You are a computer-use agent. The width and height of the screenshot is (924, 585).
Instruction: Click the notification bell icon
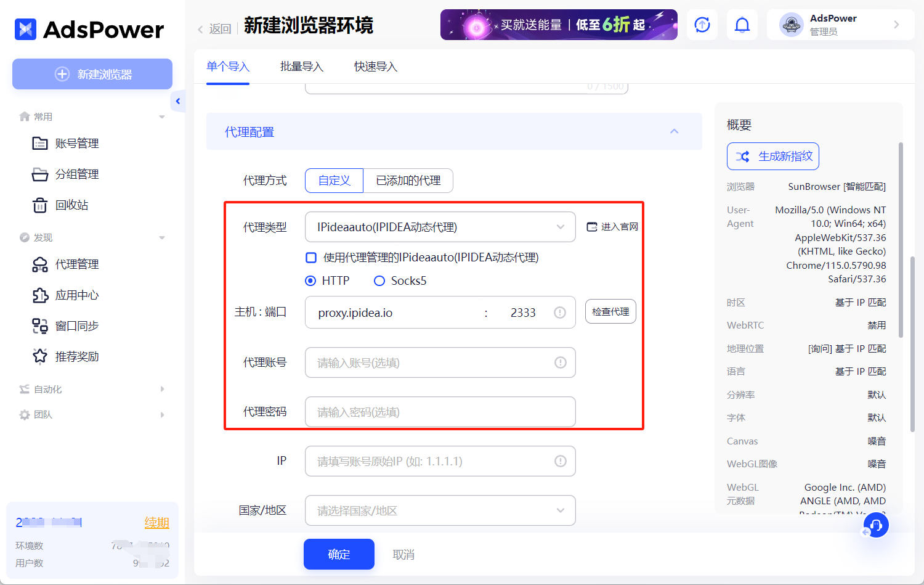pos(742,25)
